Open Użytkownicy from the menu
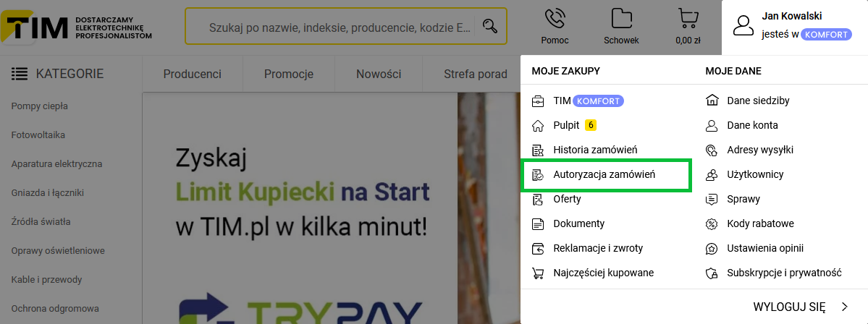This screenshot has width=868, height=324. point(755,175)
